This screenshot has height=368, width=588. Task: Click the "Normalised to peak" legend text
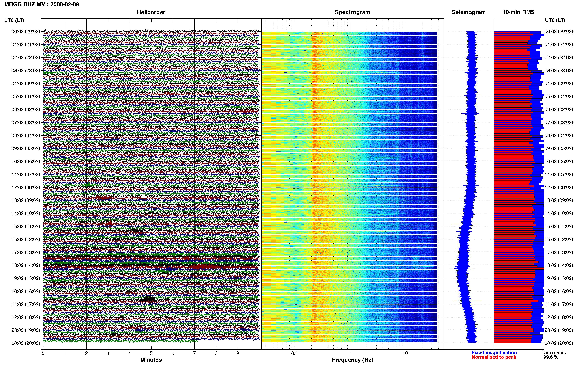[x=494, y=357]
